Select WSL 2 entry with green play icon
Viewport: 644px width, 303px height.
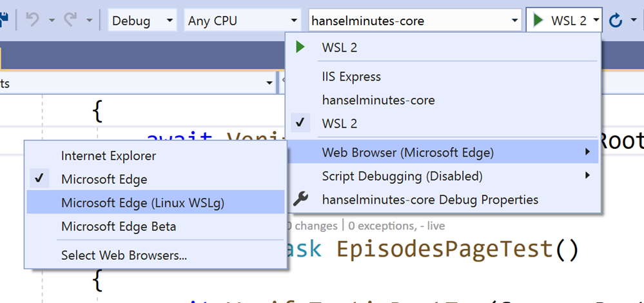pos(444,47)
